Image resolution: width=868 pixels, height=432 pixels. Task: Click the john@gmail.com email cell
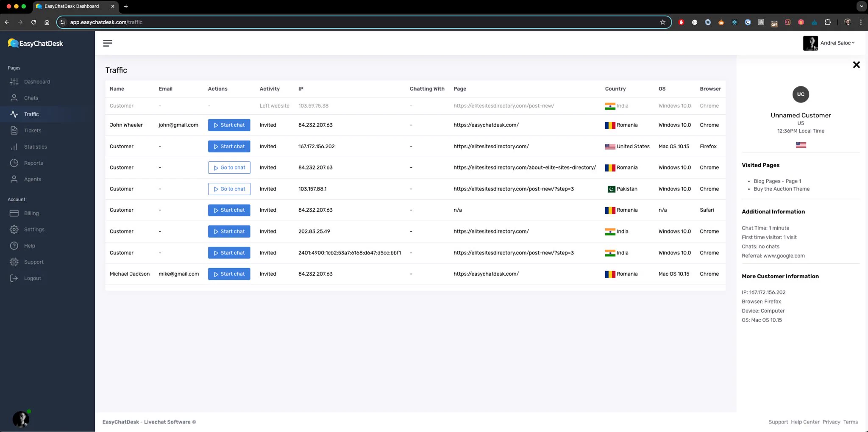click(x=178, y=125)
